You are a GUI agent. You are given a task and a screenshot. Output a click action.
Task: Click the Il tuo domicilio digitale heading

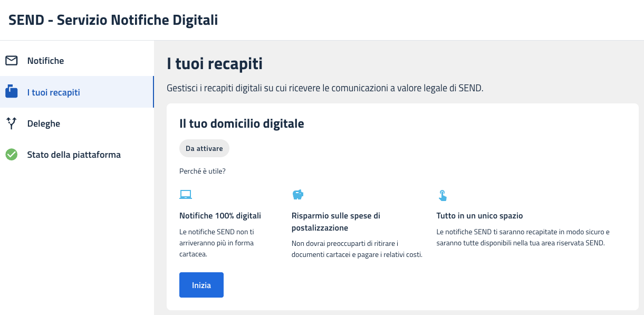pyautogui.click(x=242, y=123)
